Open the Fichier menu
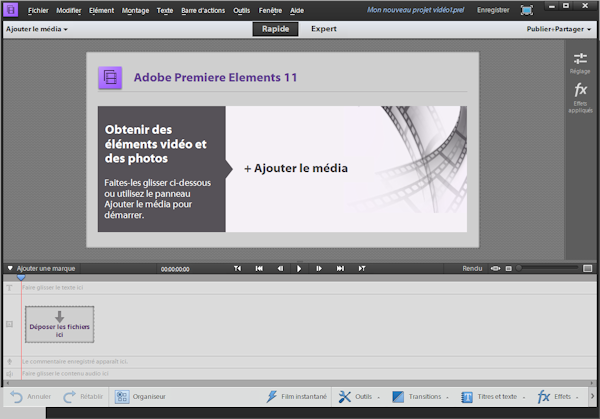The height and width of the screenshot is (419, 600). click(x=38, y=10)
